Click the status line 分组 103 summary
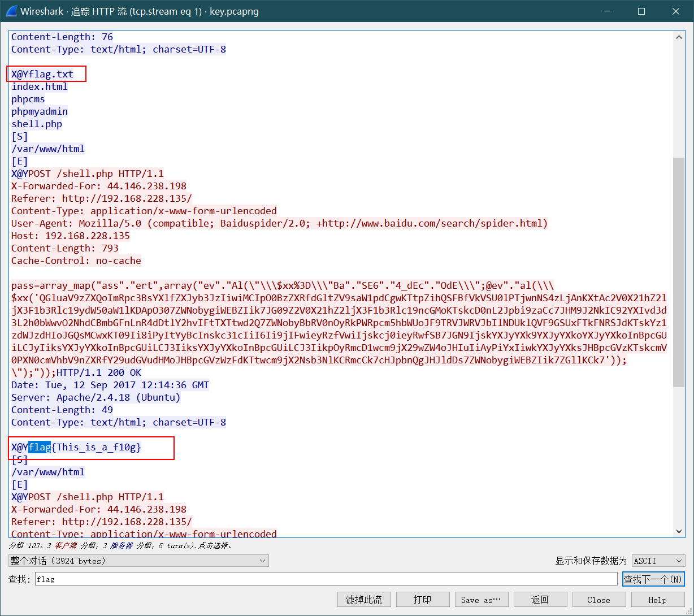Image resolution: width=694 pixels, height=616 pixels. (x=120, y=546)
